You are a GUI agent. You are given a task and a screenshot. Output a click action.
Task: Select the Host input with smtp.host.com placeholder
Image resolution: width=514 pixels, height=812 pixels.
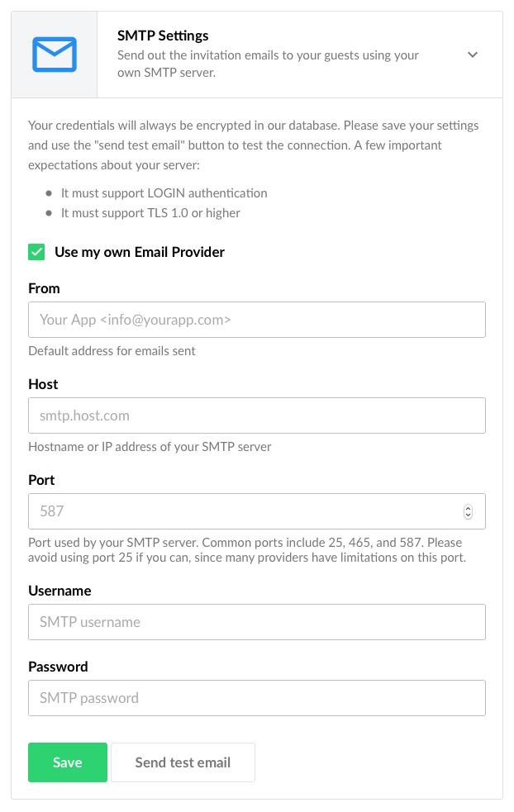pos(257,415)
